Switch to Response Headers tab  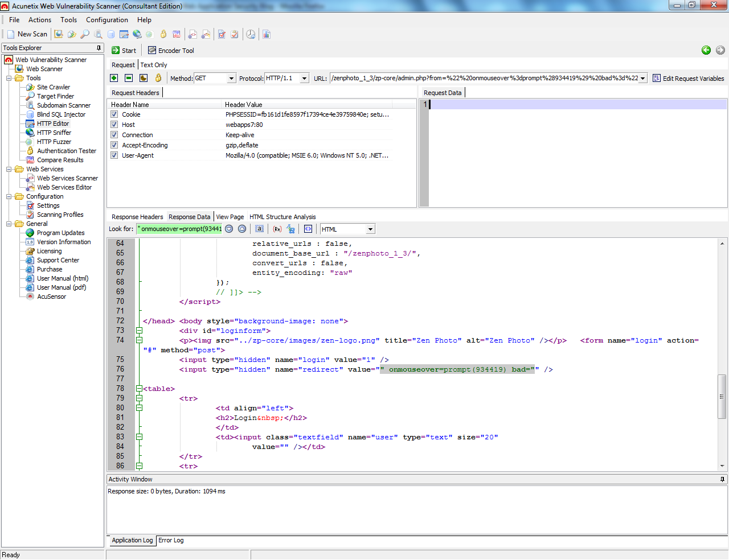click(137, 217)
